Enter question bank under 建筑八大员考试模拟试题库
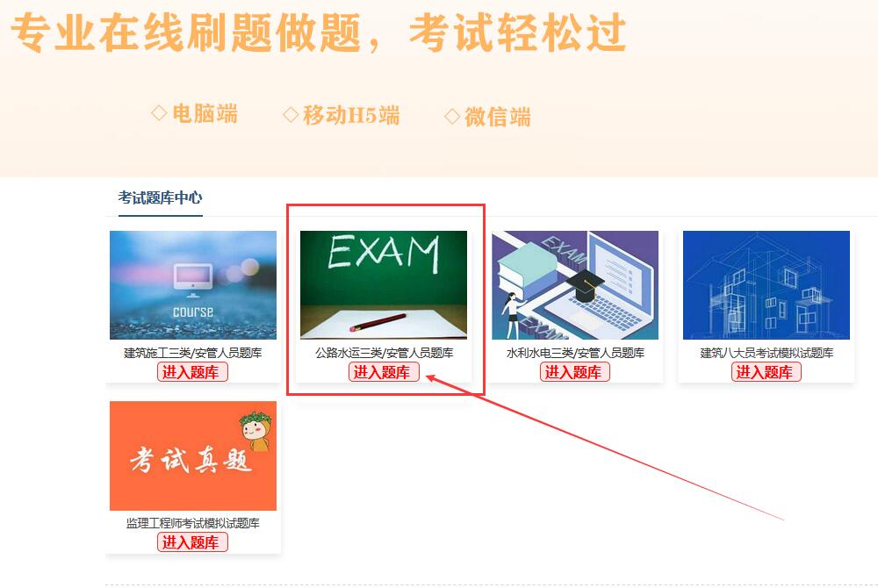Screen dimensions: 878x588 click(766, 372)
